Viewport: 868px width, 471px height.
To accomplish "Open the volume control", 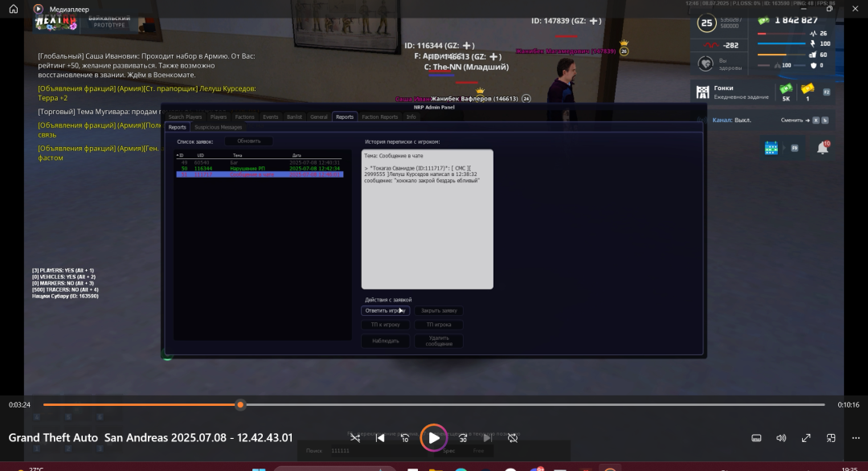I will click(x=781, y=438).
